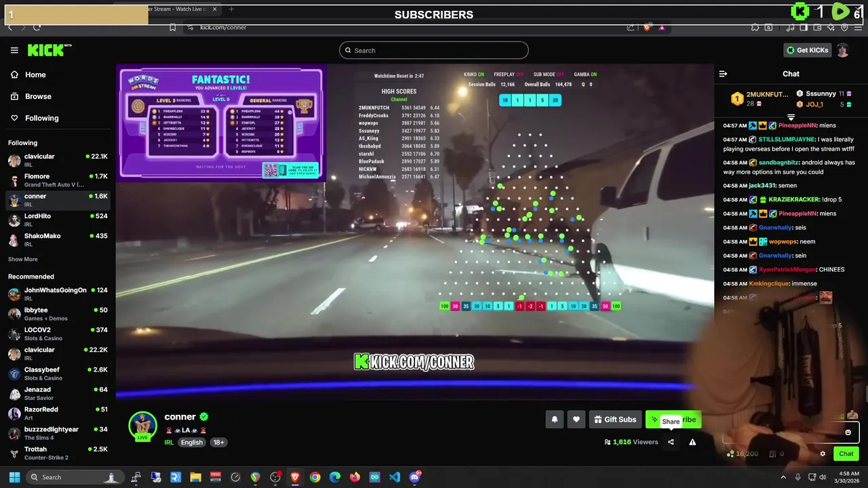Click the Get KICKs button
The width and height of the screenshot is (868, 488).
point(807,50)
